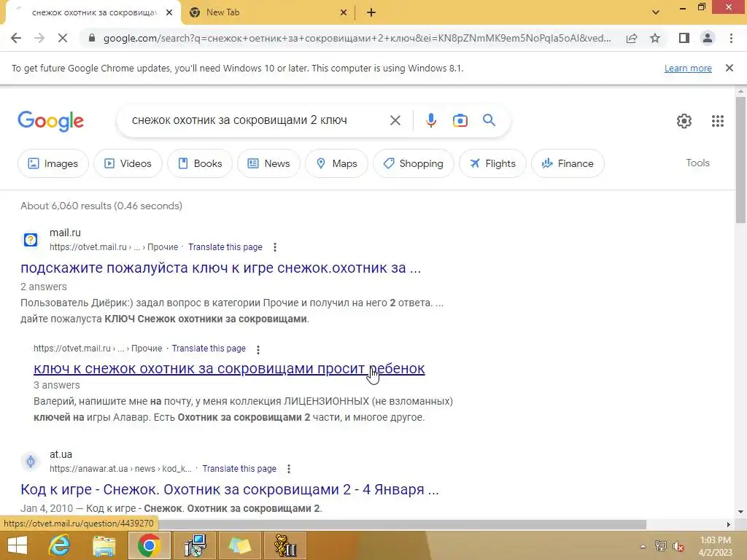
Task: Click Learn more about Chrome updates
Action: point(688,68)
